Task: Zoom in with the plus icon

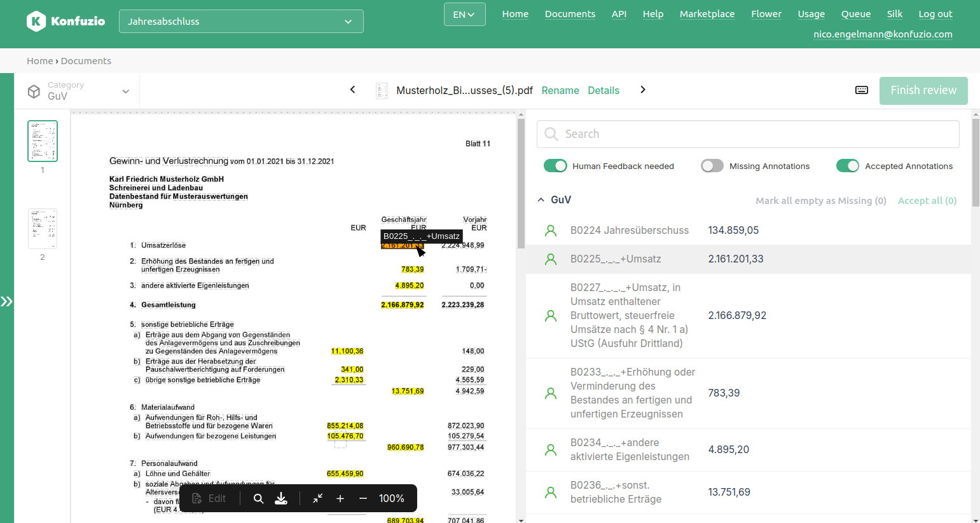Action: point(340,499)
